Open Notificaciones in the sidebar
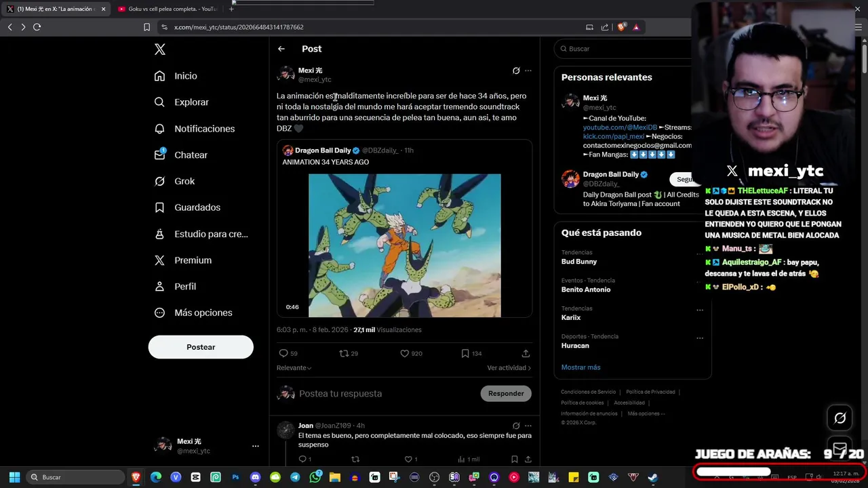 [194, 129]
